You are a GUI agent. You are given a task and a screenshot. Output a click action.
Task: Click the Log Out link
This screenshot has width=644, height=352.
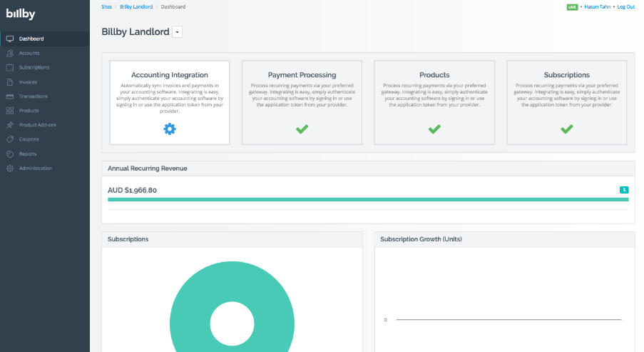tap(625, 6)
